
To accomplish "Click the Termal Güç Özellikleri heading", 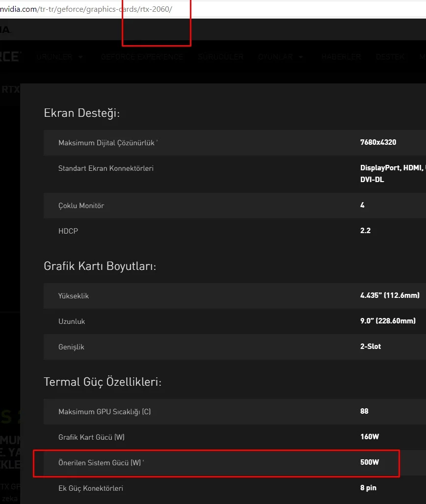I will (x=103, y=381).
